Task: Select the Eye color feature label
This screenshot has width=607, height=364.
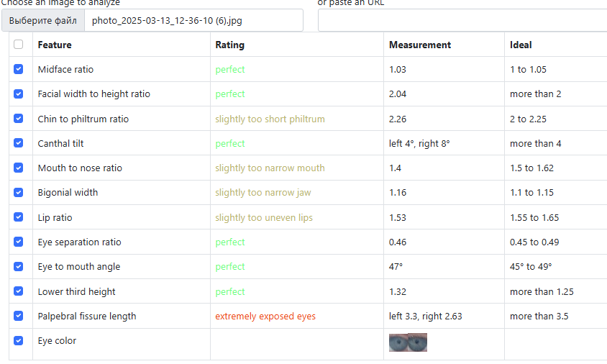Action: 57,341
